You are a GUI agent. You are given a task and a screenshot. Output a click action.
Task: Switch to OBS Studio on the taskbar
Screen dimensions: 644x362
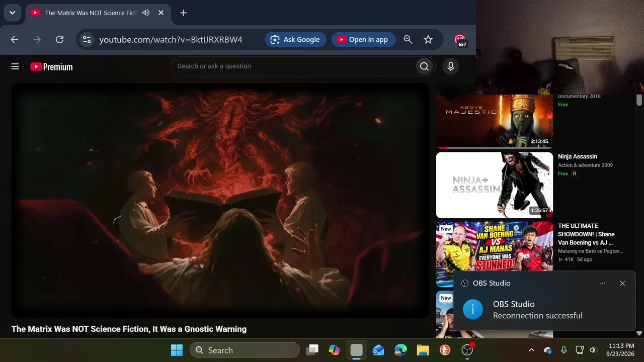tap(467, 350)
